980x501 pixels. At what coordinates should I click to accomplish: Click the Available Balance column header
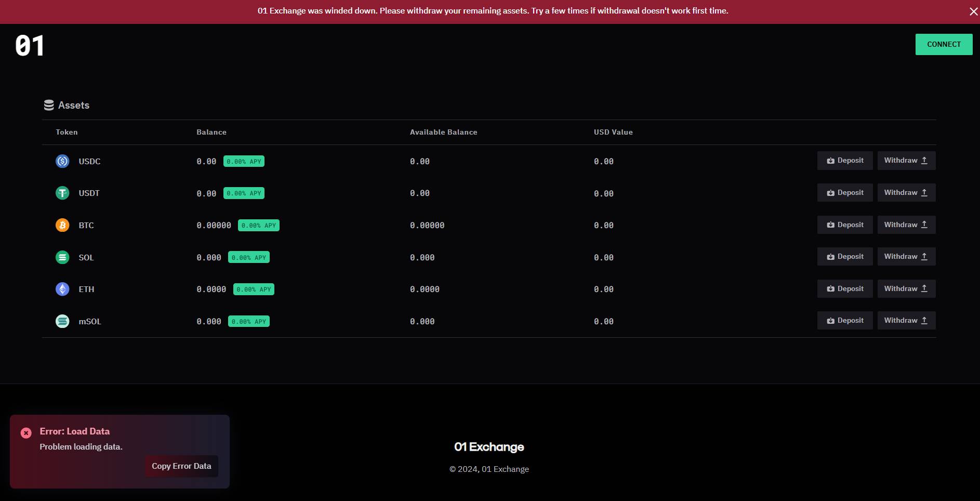pyautogui.click(x=443, y=132)
